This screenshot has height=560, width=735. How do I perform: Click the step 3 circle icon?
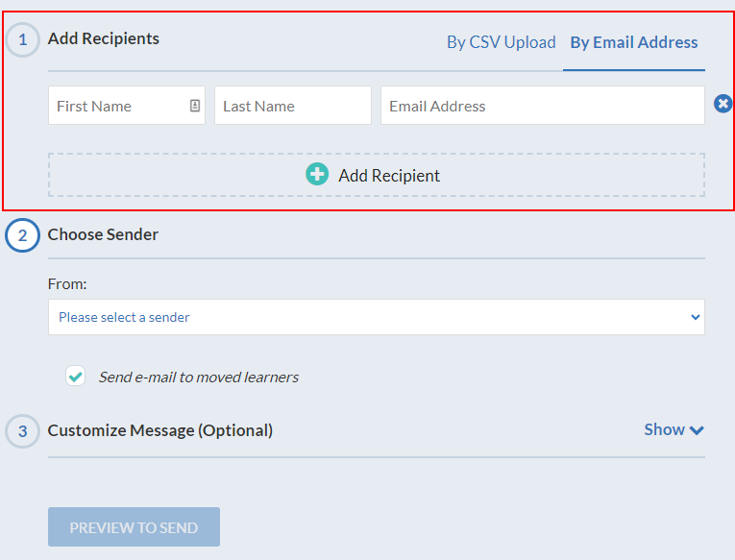(22, 431)
